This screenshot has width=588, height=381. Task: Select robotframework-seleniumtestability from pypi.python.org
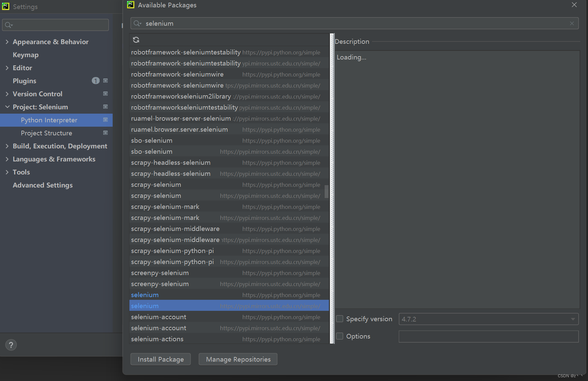coord(229,52)
